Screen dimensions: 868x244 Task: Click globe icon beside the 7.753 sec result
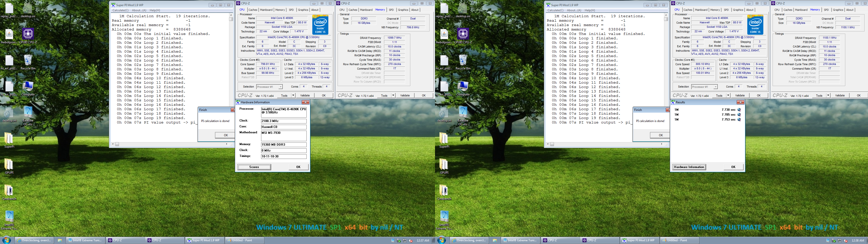pyautogui.click(x=739, y=120)
